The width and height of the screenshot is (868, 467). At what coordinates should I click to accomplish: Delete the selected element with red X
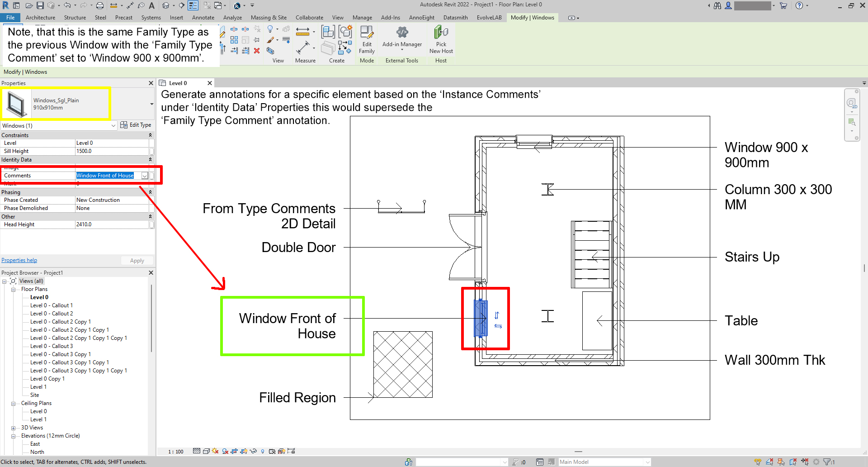click(257, 51)
